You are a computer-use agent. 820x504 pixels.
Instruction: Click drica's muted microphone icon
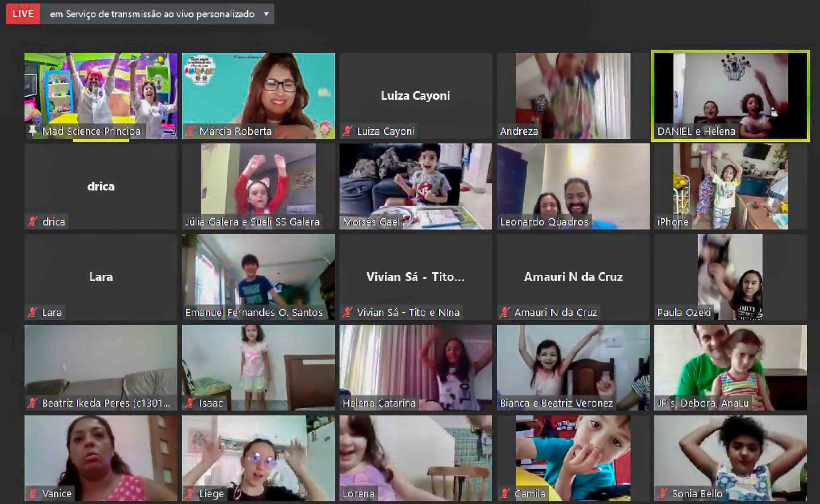(x=32, y=222)
